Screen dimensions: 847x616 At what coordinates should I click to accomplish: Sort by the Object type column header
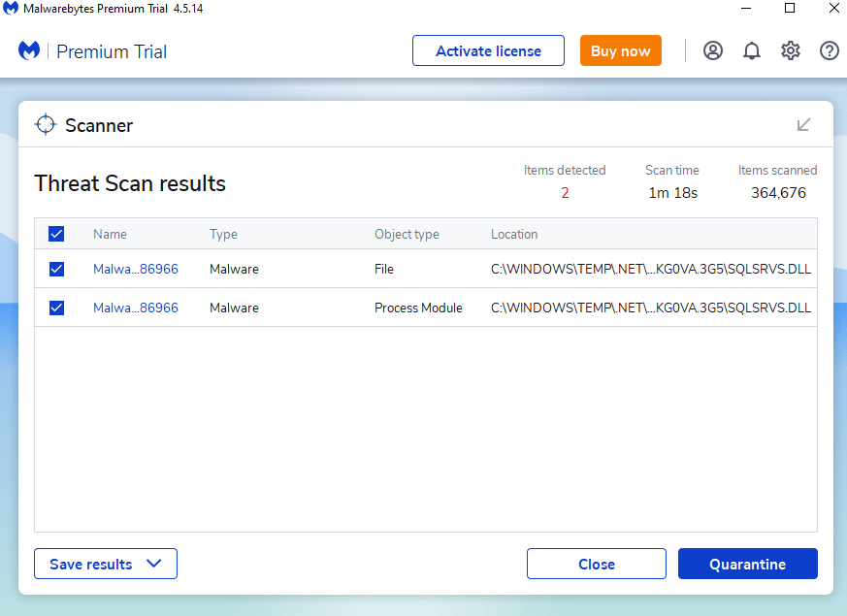click(407, 235)
